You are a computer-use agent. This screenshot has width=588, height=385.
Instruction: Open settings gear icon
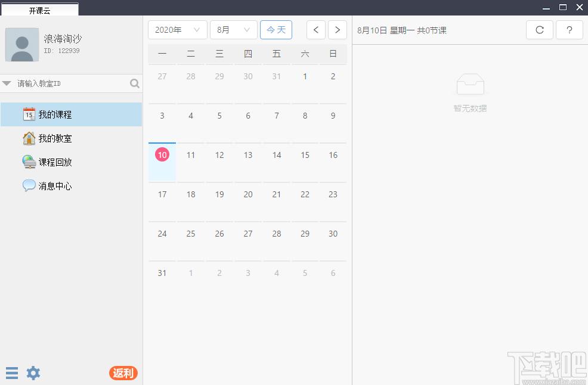pos(33,373)
